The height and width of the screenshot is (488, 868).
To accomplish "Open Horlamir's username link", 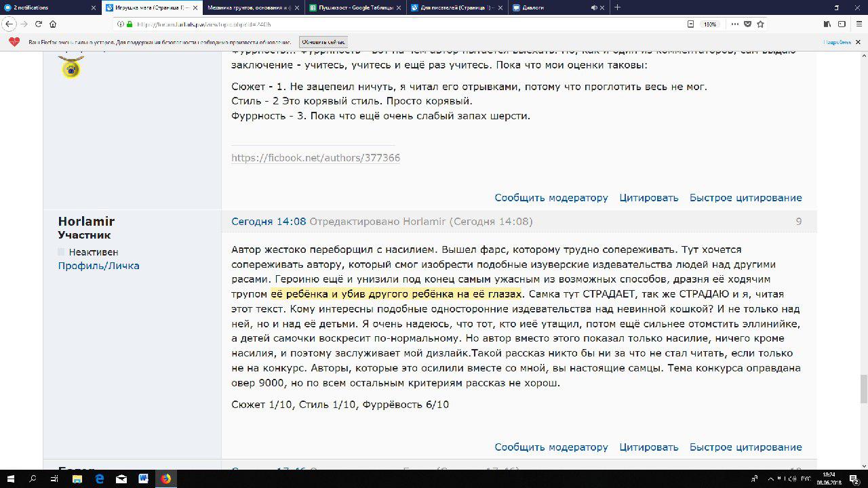I will (x=86, y=222).
